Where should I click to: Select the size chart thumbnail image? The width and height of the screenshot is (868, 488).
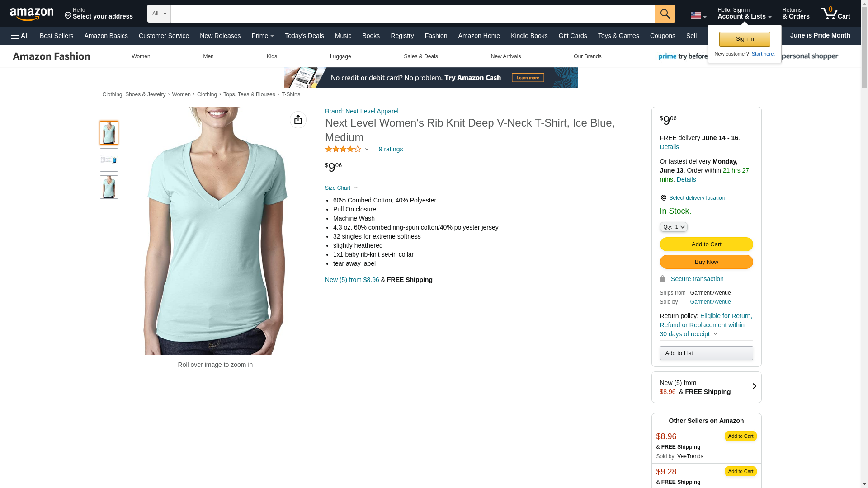pos(109,160)
